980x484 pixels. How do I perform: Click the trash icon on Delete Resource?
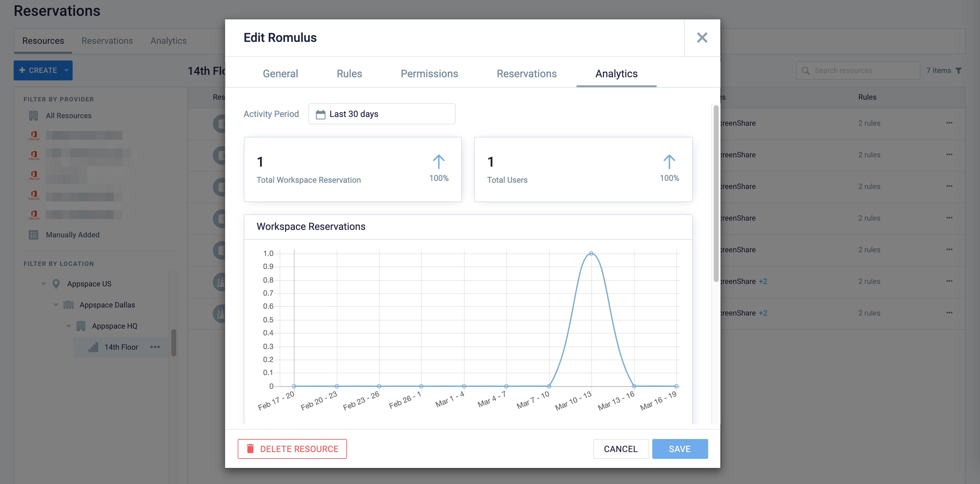(250, 449)
